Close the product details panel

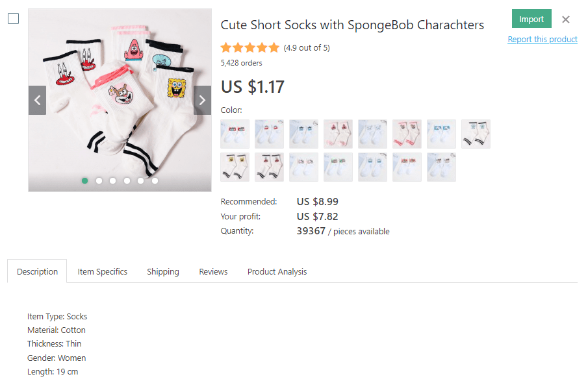(566, 19)
